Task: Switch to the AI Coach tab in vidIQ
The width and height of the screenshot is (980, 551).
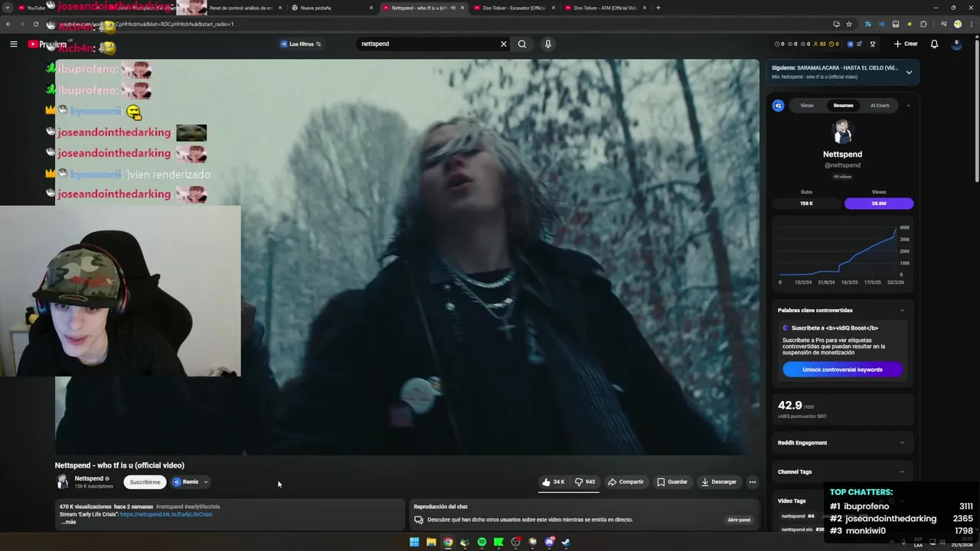Action: [x=880, y=106]
